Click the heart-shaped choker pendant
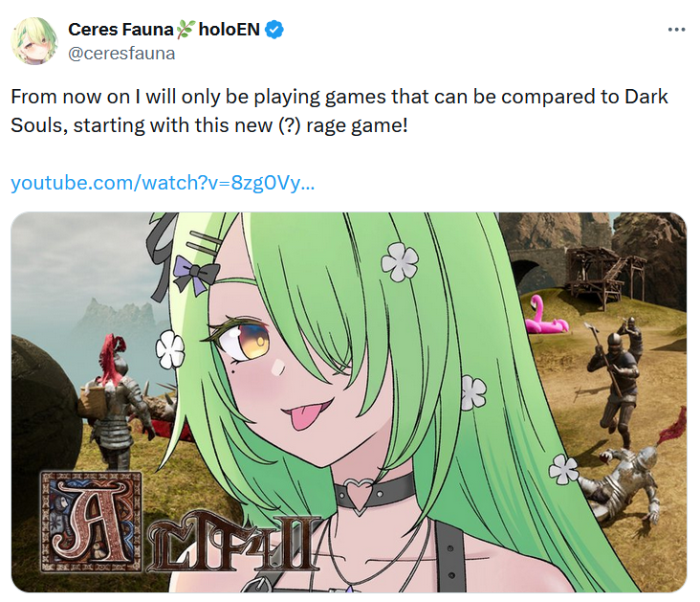The height and width of the screenshot is (602, 700). 361,495
